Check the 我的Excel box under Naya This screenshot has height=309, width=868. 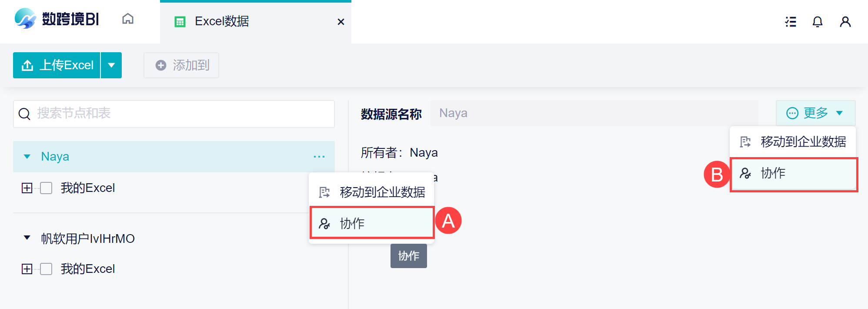[46, 188]
